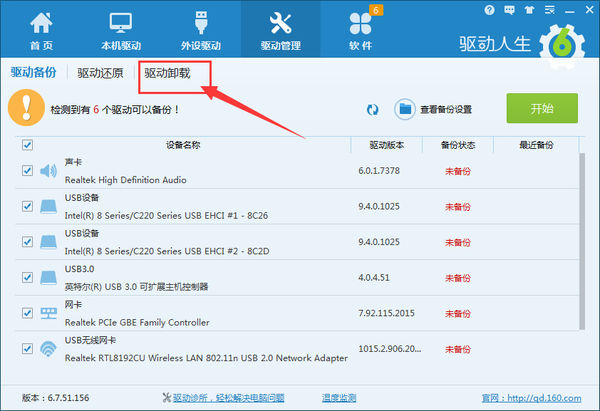This screenshot has width=600, height=411.
Task: Open the feedback chat bubble icon
Action: [x=509, y=10]
